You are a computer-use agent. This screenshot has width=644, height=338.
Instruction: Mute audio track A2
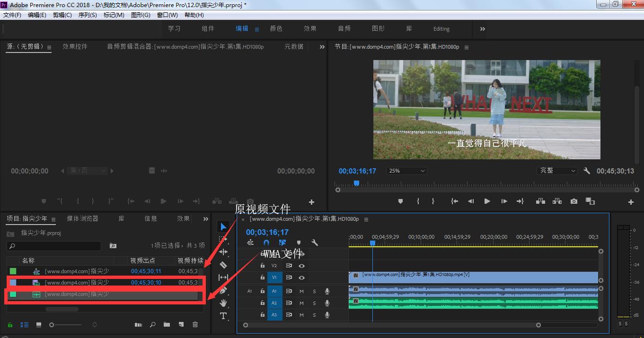click(x=302, y=303)
